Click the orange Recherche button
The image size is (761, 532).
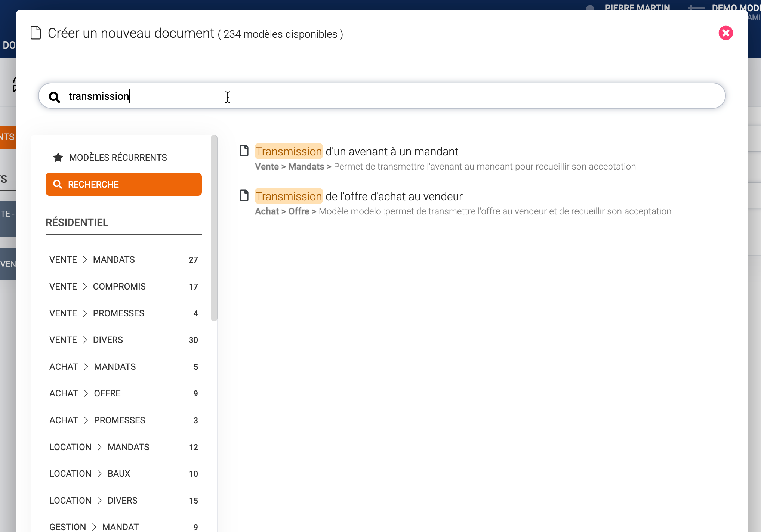123,184
